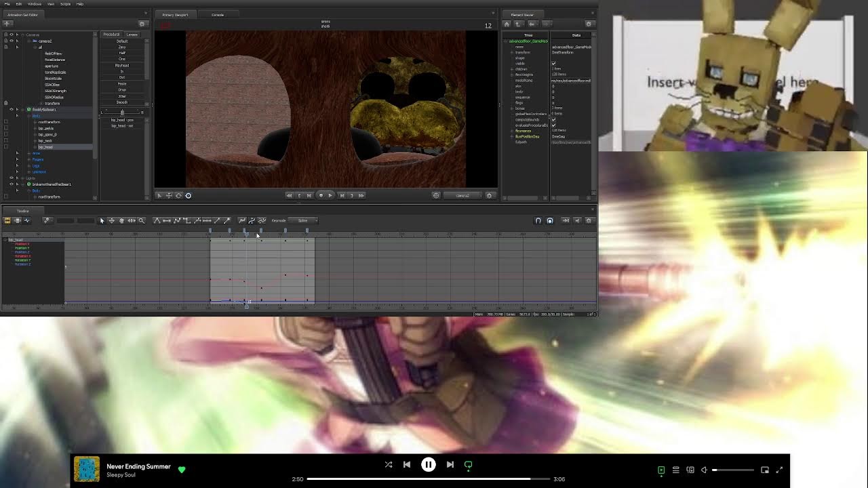
Task: Open Animation Set Editor gear settings
Action: coord(142,24)
